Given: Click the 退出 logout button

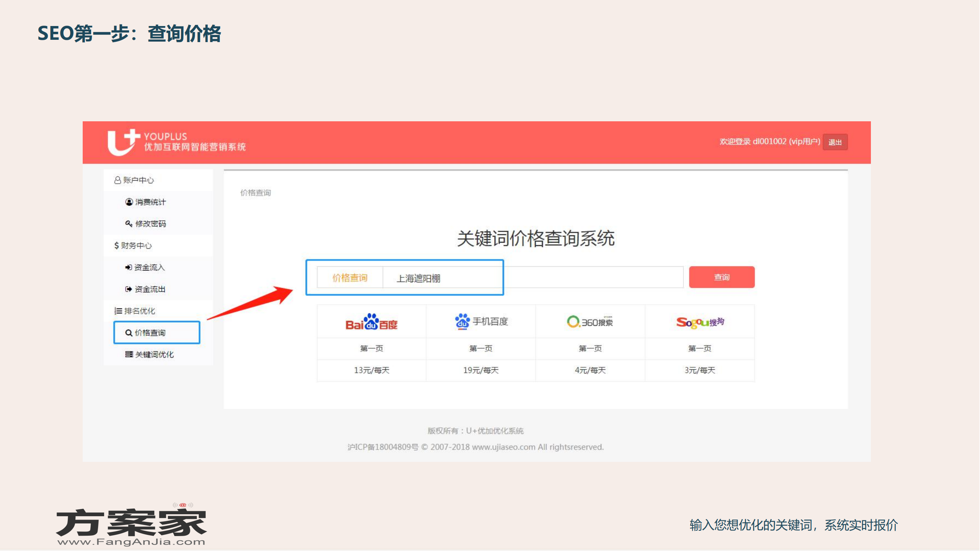Looking at the screenshot, I should (835, 142).
